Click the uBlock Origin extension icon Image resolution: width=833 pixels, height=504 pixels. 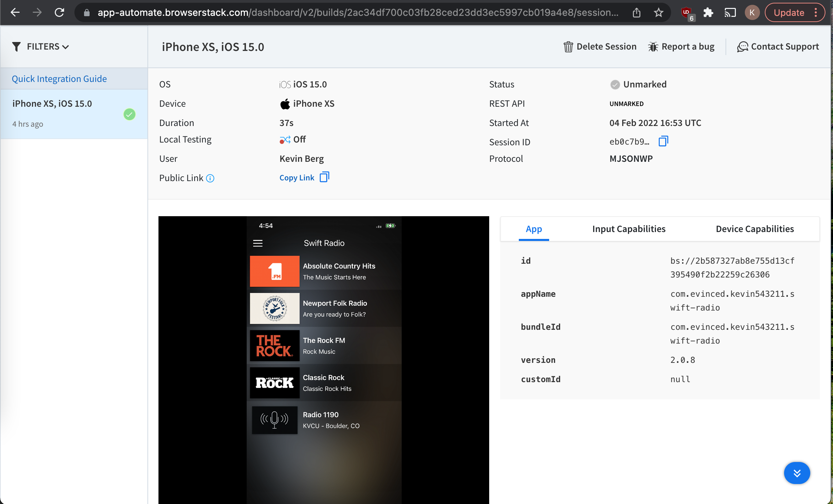pyautogui.click(x=686, y=13)
